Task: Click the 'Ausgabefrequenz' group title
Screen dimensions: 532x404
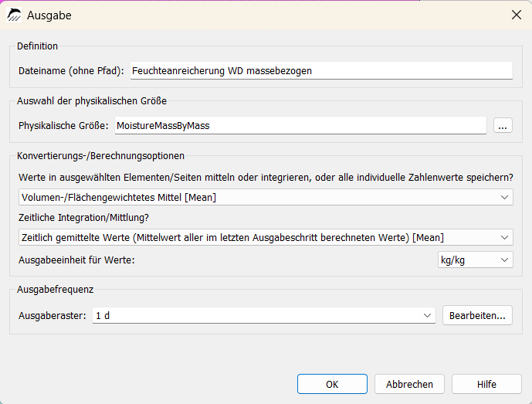Action: (x=56, y=289)
